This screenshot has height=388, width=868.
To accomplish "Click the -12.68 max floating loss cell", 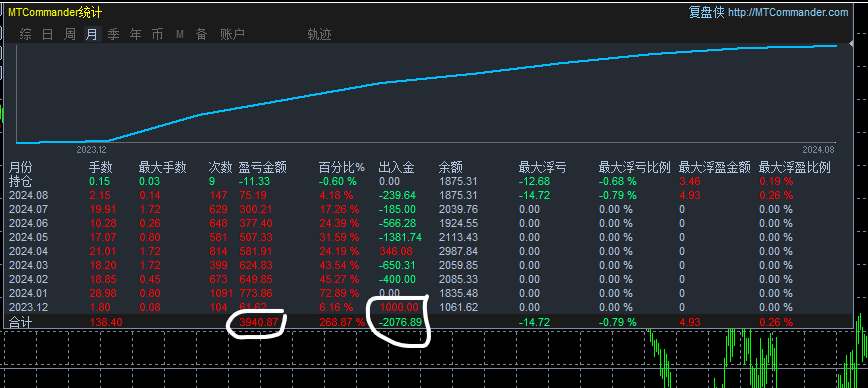I will [534, 181].
